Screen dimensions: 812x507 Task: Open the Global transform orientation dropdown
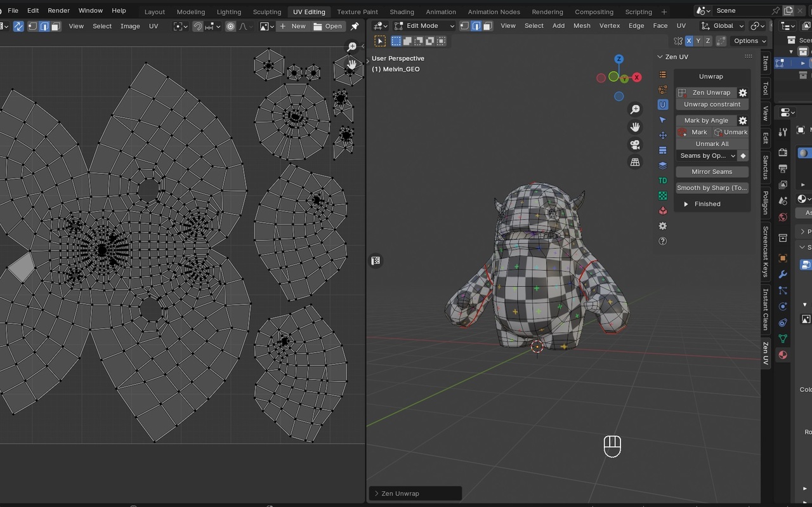point(723,26)
